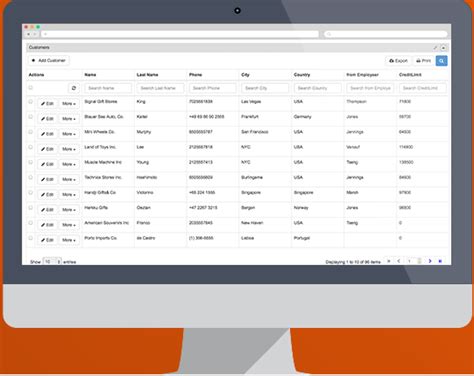Collapse the Customers panel with arrow icon
This screenshot has height=376, width=474.
click(443, 48)
